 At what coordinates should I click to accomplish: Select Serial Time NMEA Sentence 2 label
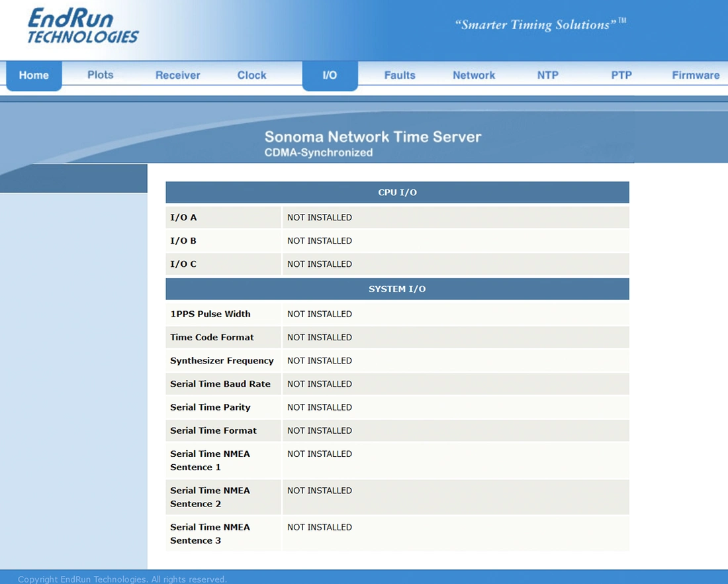(210, 497)
